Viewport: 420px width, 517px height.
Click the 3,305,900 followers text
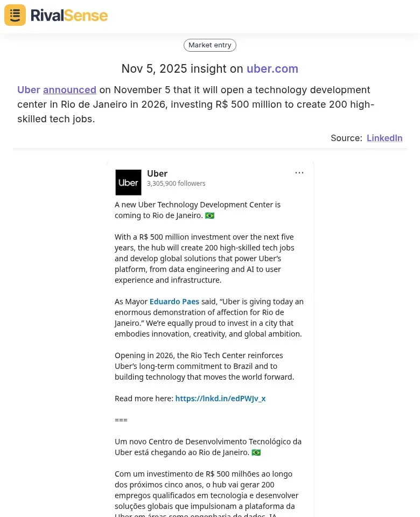176,184
